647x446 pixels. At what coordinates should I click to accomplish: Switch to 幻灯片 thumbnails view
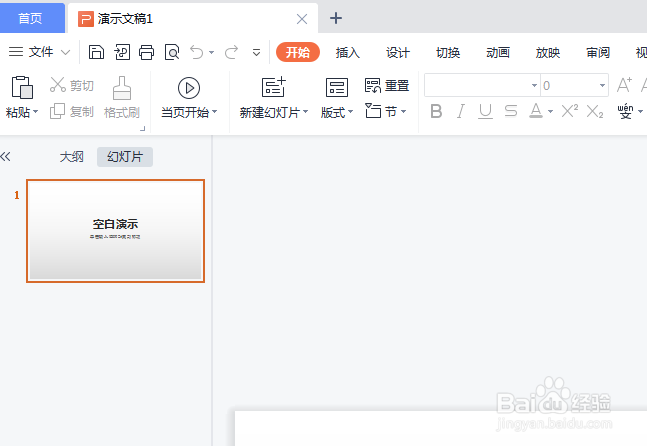[125, 157]
